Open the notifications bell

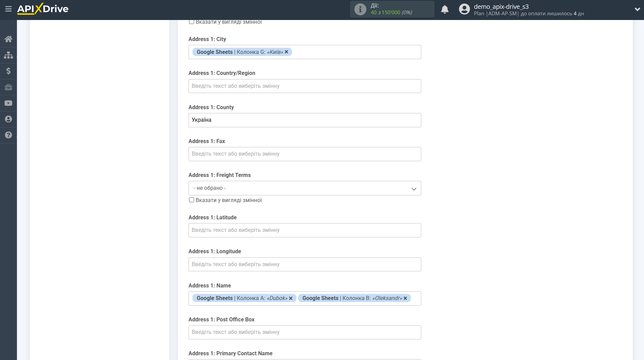tap(445, 9)
